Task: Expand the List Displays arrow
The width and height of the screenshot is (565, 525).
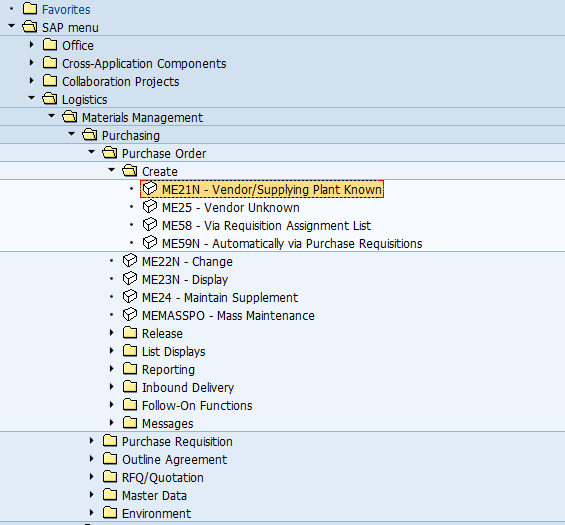Action: pos(112,350)
